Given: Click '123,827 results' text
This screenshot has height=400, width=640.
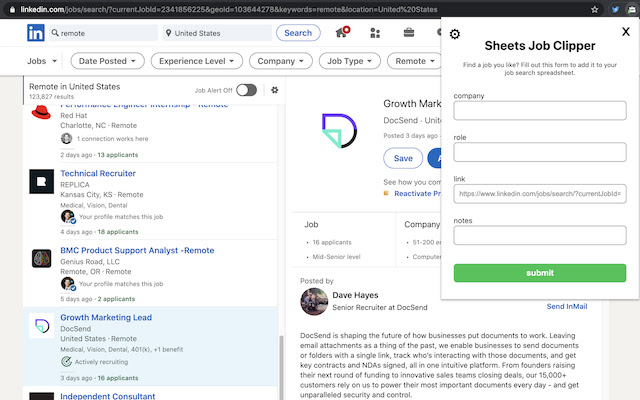Looking at the screenshot, I should (51, 97).
